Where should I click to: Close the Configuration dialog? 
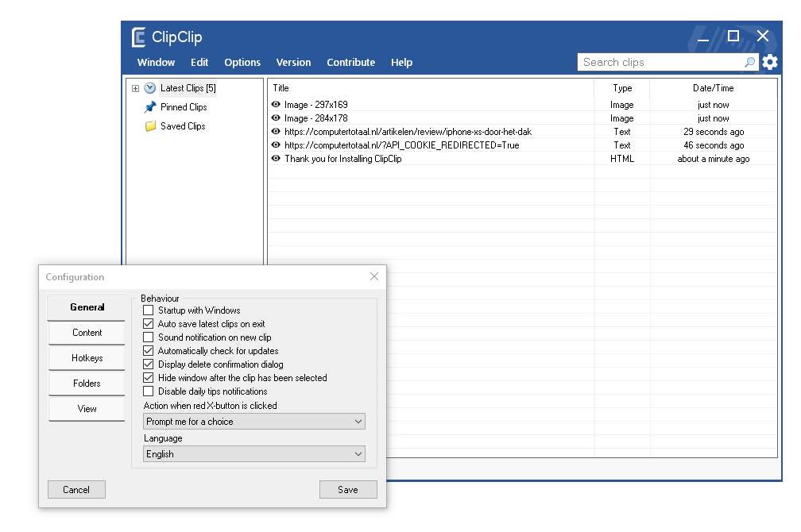point(374,276)
